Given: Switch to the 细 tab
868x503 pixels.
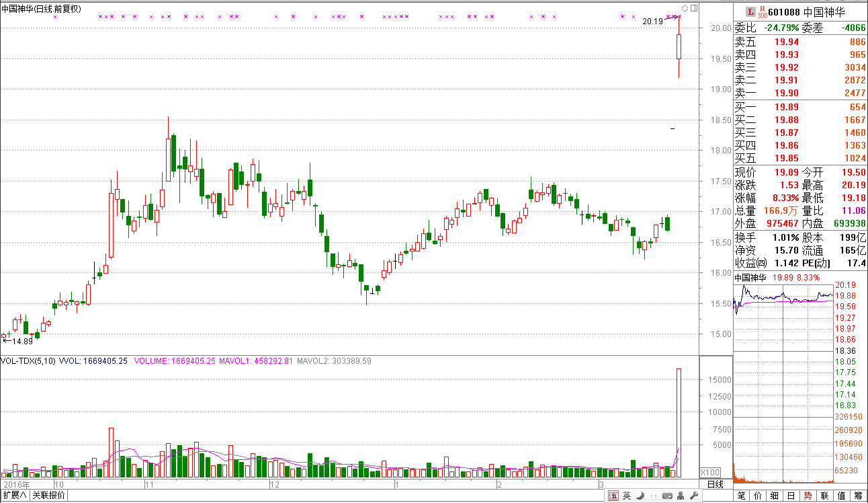Looking at the screenshot, I should (775, 496).
